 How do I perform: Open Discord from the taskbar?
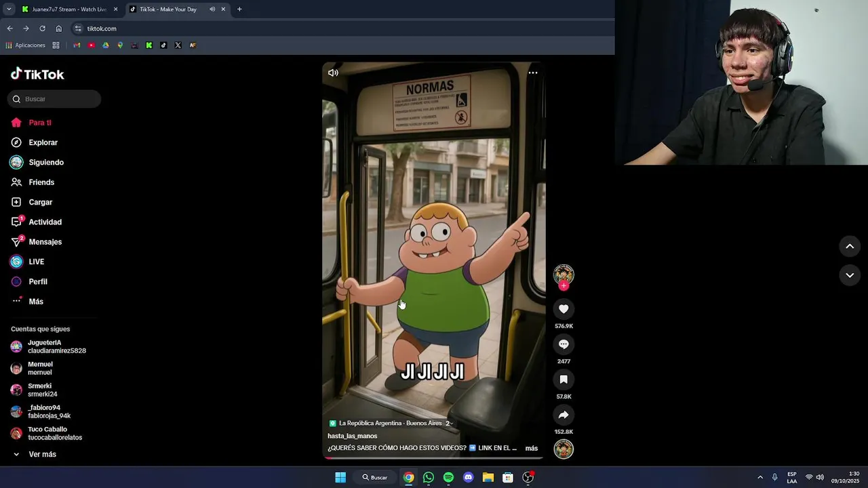468,477
